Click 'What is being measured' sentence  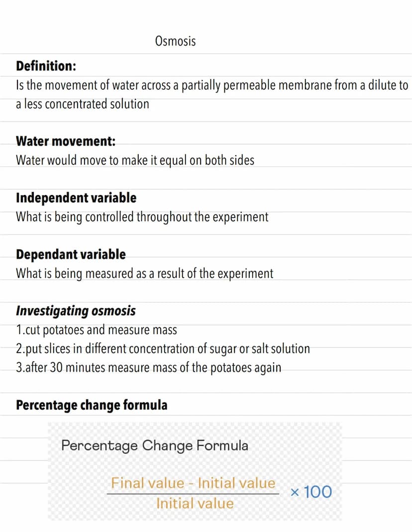pyautogui.click(x=144, y=273)
